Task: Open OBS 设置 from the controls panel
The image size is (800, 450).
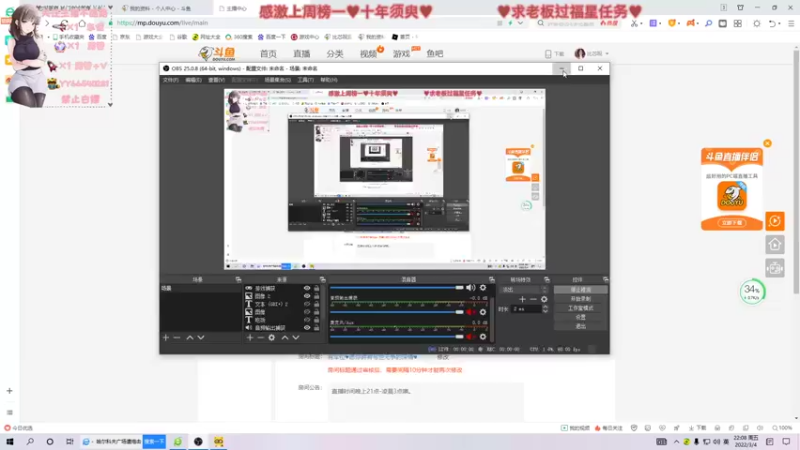Action: (581, 317)
